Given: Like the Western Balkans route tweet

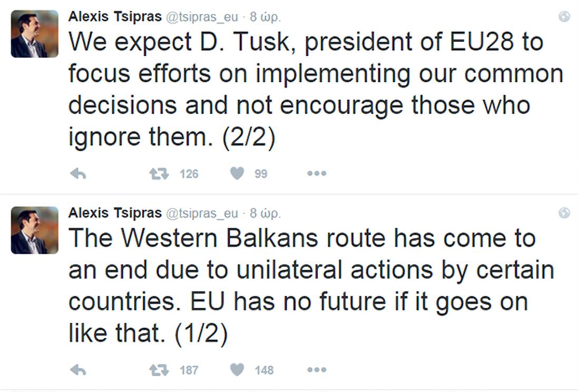Looking at the screenshot, I should (x=238, y=369).
